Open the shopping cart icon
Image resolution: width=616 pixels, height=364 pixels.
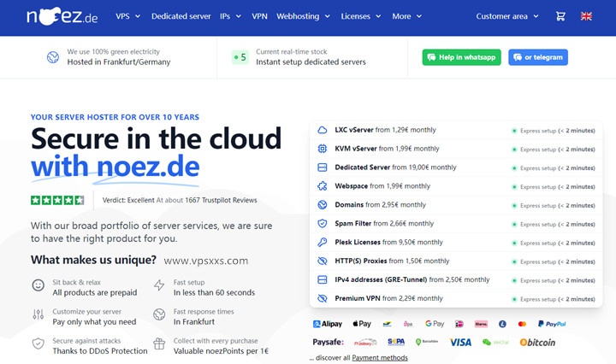560,16
